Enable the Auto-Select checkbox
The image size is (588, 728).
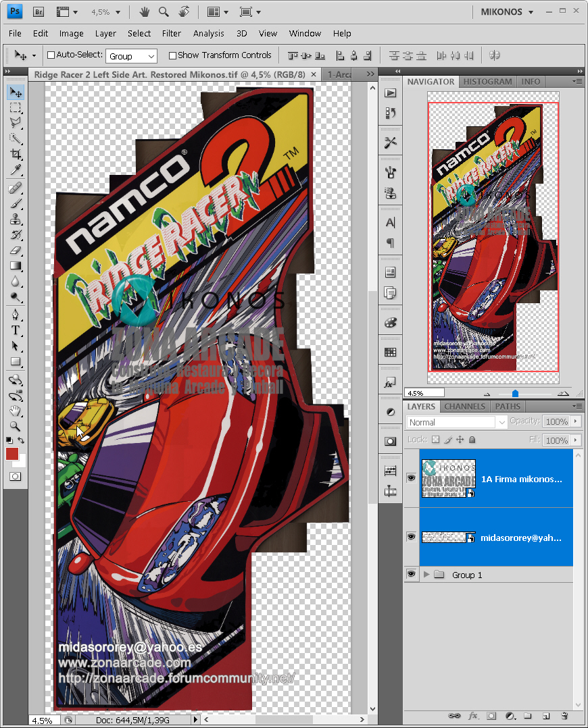51,55
